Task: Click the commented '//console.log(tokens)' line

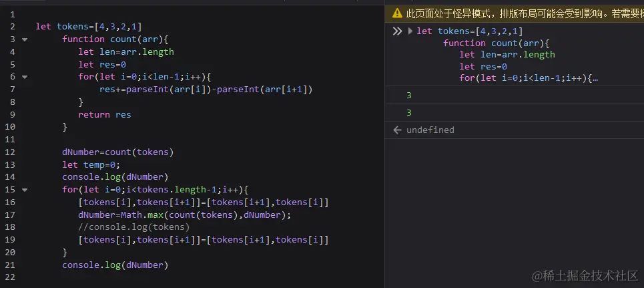Action: tap(134, 227)
